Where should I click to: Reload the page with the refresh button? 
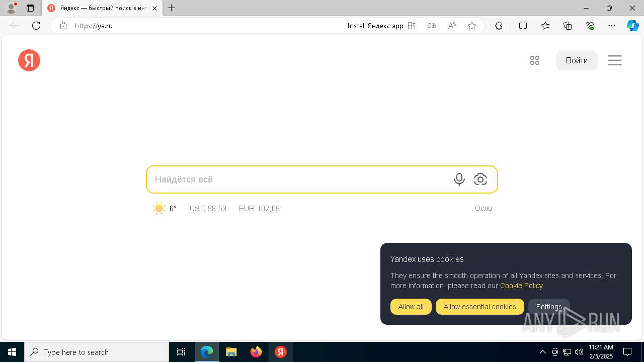point(36,26)
